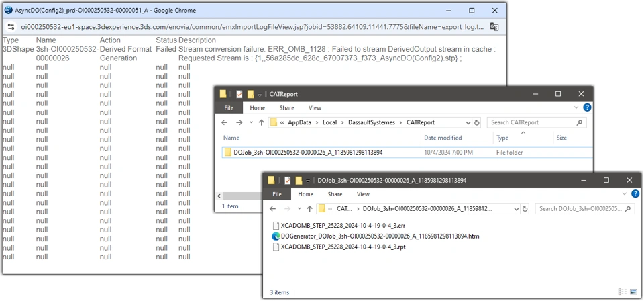This screenshot has height=301, width=644.
Task: Sort by Type column in CATReport window
Action: click(502, 138)
